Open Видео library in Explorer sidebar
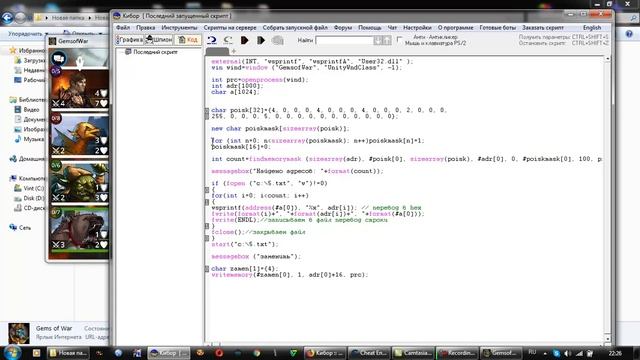 click(28, 109)
